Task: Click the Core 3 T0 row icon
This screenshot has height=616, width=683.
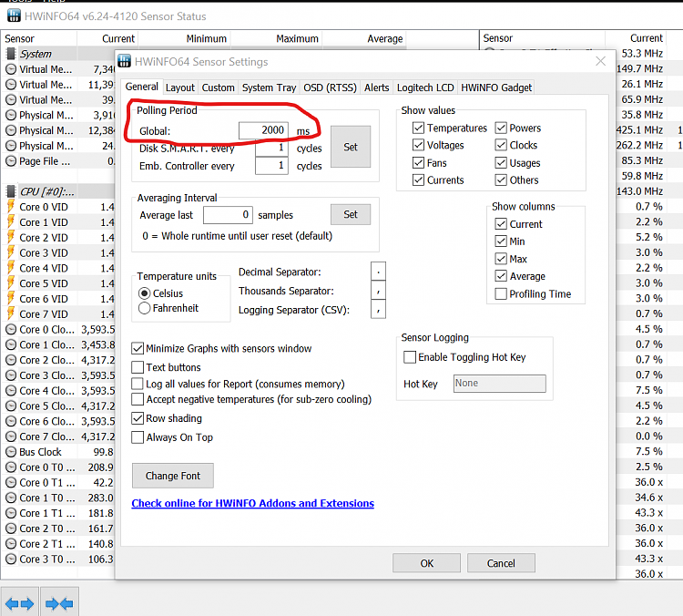Action: click(11, 559)
